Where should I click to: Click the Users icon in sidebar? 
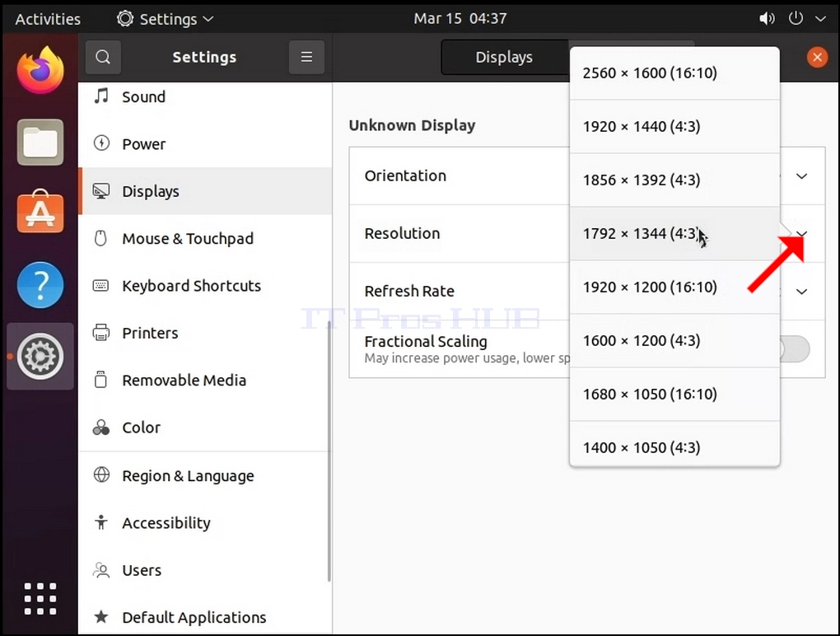pos(101,569)
